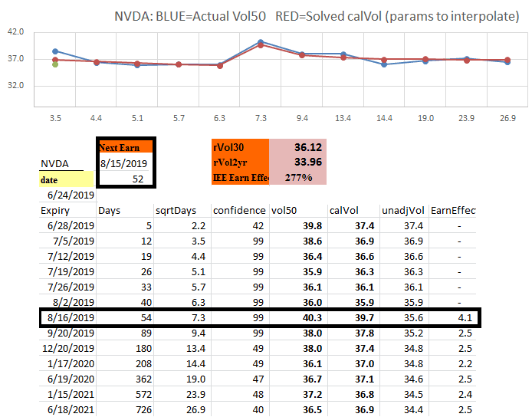
Task: Select the 6/28/2019 expiry cell
Action: (x=67, y=225)
